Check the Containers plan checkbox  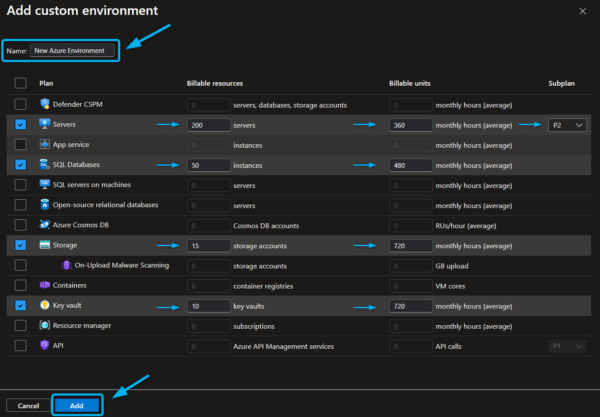tap(21, 285)
